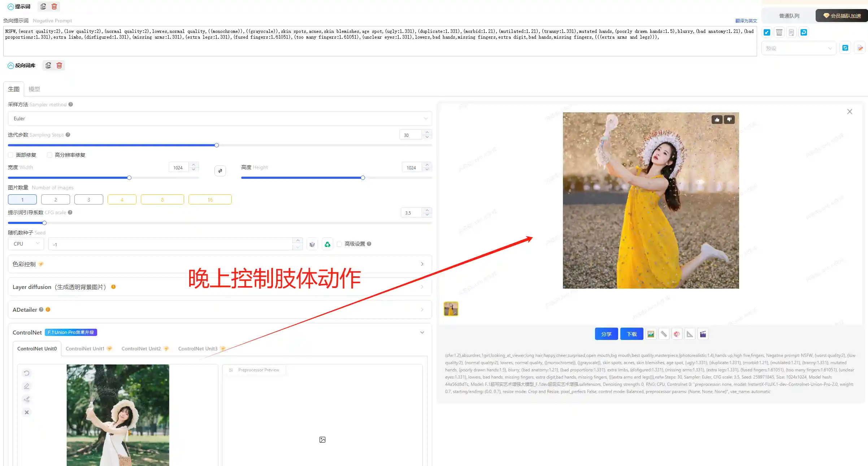Click the movie clapper icon below the image

(x=703, y=334)
